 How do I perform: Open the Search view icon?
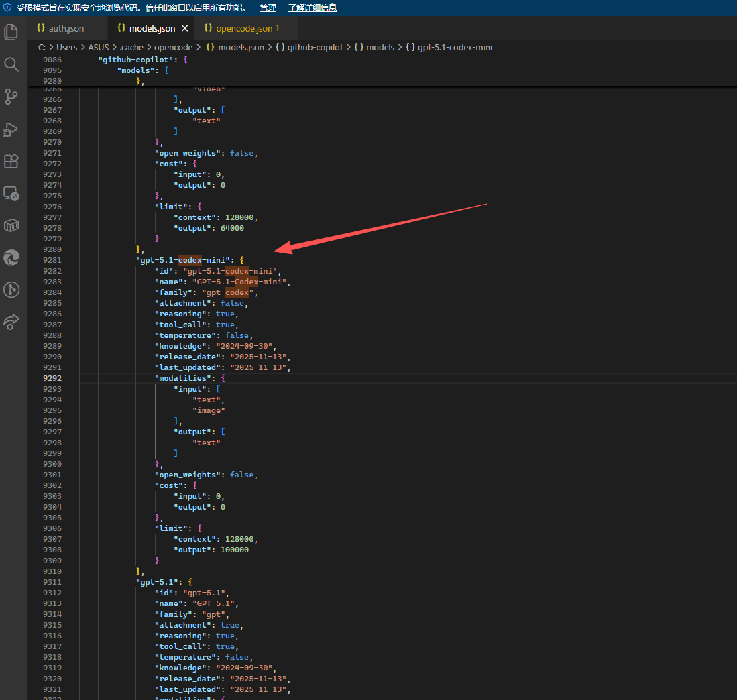[11, 64]
